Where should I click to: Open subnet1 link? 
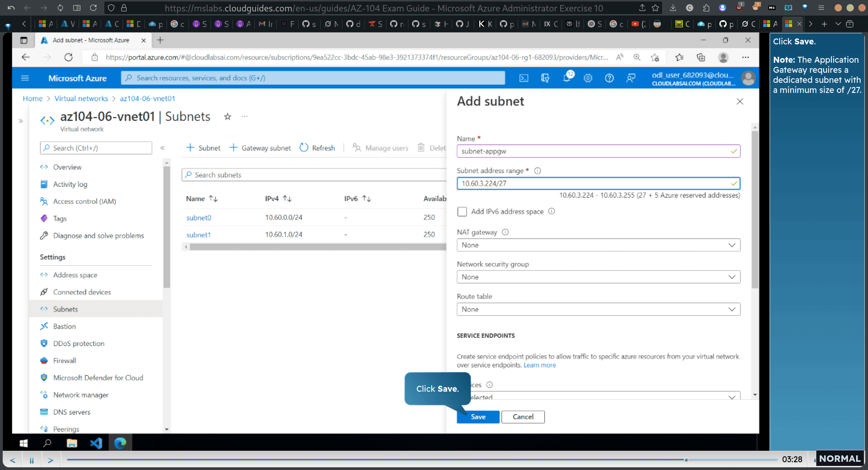(x=198, y=235)
